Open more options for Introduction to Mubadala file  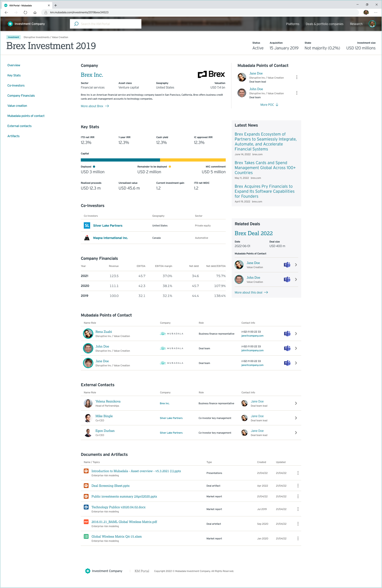(x=298, y=473)
